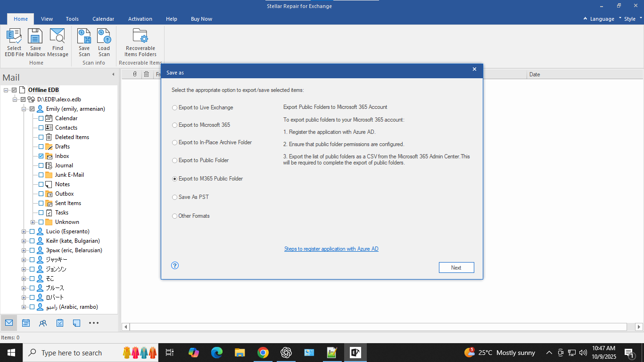Uncheck the Inbox folder checkbox

tap(41, 156)
